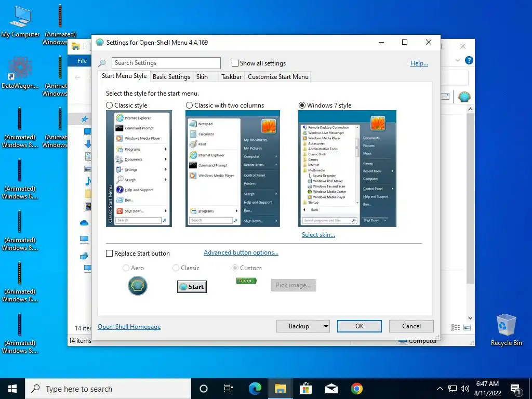Click the Open-Shell logo in the title bar
The height and width of the screenshot is (399, 532).
point(99,43)
